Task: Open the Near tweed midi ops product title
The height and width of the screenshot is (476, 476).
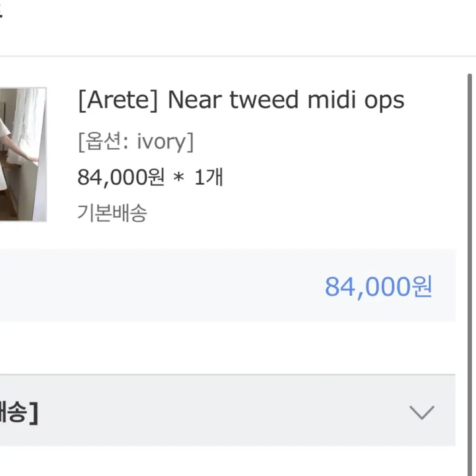Action: [x=286, y=100]
